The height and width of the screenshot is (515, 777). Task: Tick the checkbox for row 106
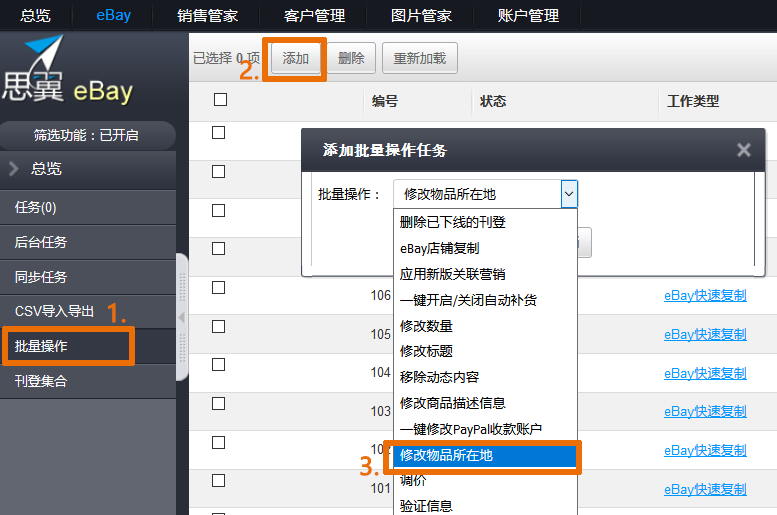point(219,287)
